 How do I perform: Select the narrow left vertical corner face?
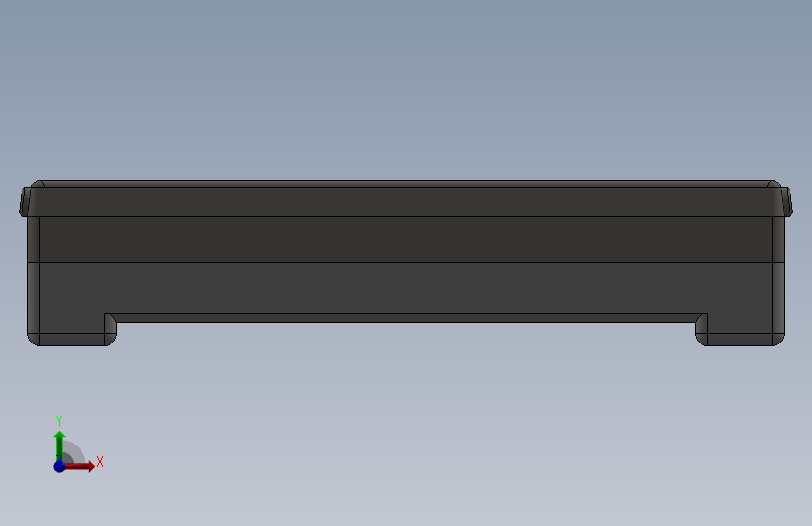pyautogui.click(x=34, y=280)
